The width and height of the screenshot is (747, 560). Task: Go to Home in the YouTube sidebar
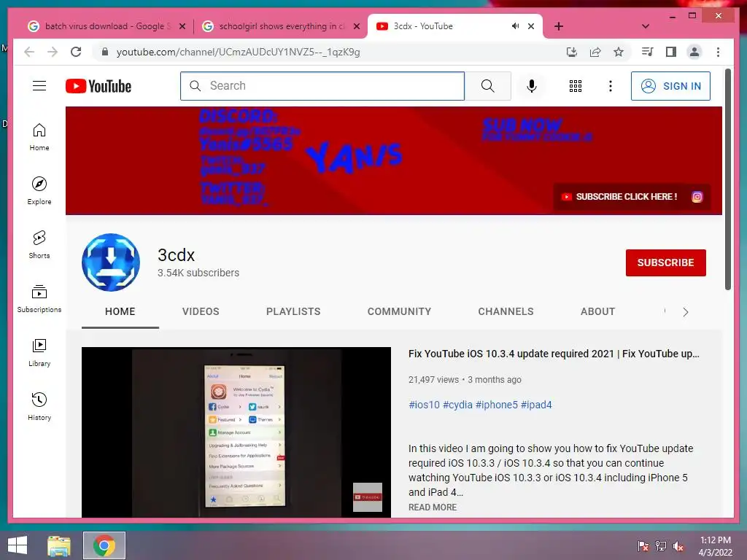point(39,137)
